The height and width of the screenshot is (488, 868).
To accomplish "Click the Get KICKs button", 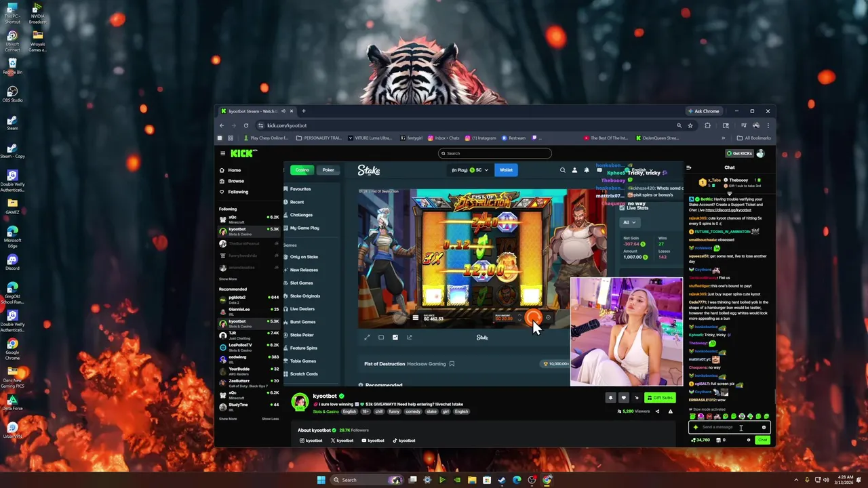I will (x=738, y=153).
